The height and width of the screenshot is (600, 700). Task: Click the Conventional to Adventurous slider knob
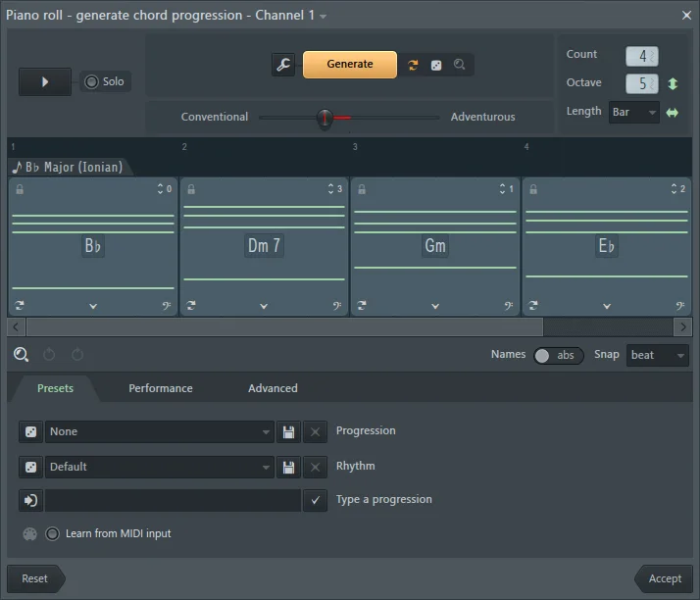325,118
